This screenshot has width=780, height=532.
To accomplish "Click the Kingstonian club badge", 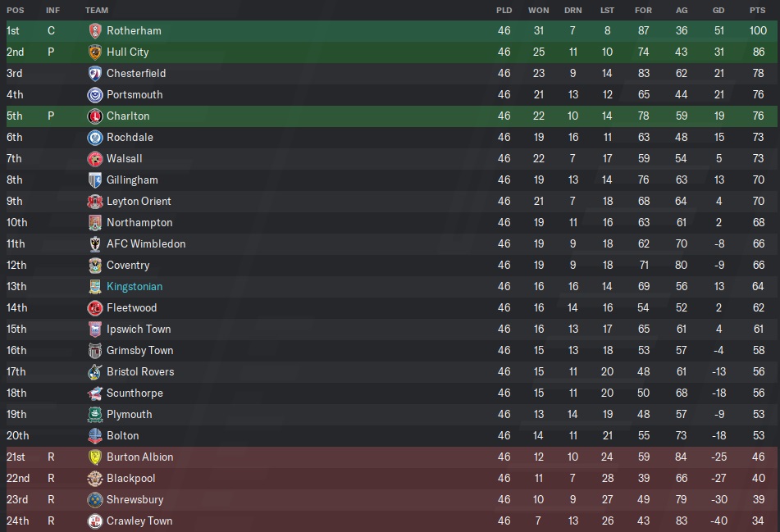I will (x=94, y=286).
